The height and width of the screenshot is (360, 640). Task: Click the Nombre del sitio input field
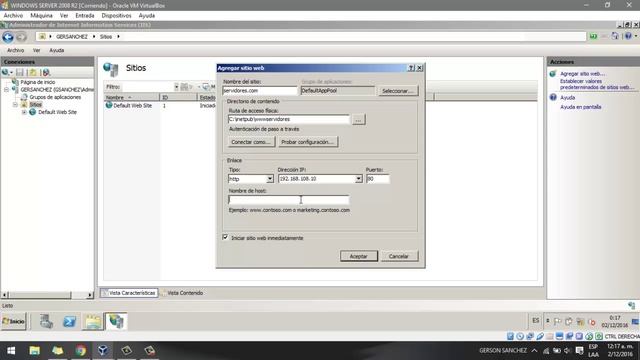point(260,91)
